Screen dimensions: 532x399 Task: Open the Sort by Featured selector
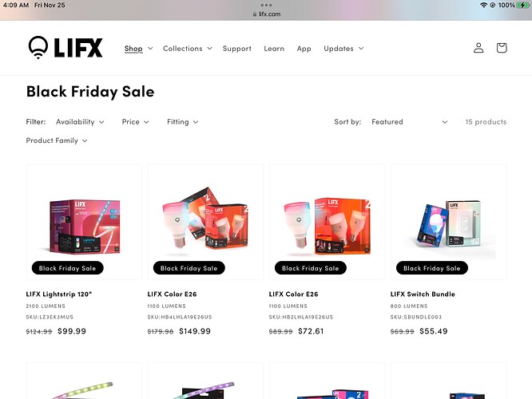click(410, 122)
